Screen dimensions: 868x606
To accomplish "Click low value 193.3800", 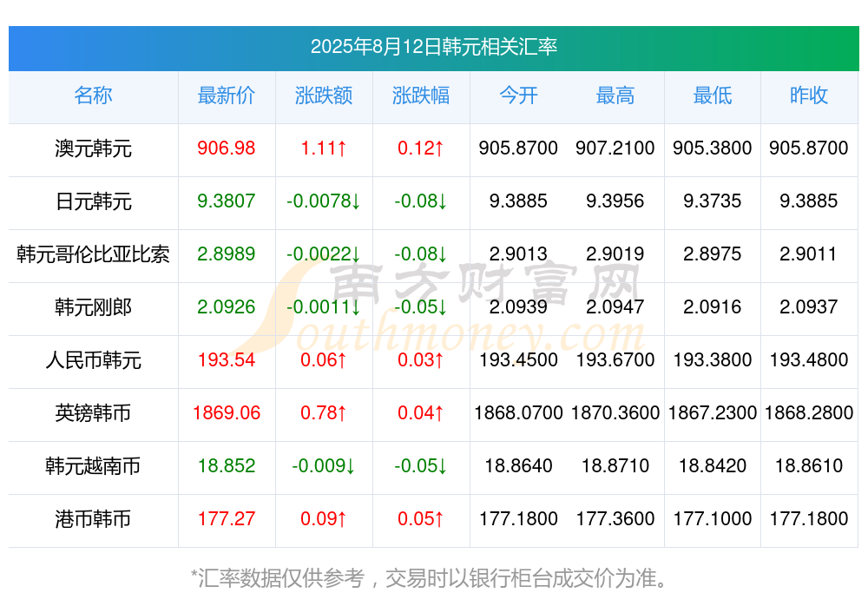I will (x=713, y=360).
